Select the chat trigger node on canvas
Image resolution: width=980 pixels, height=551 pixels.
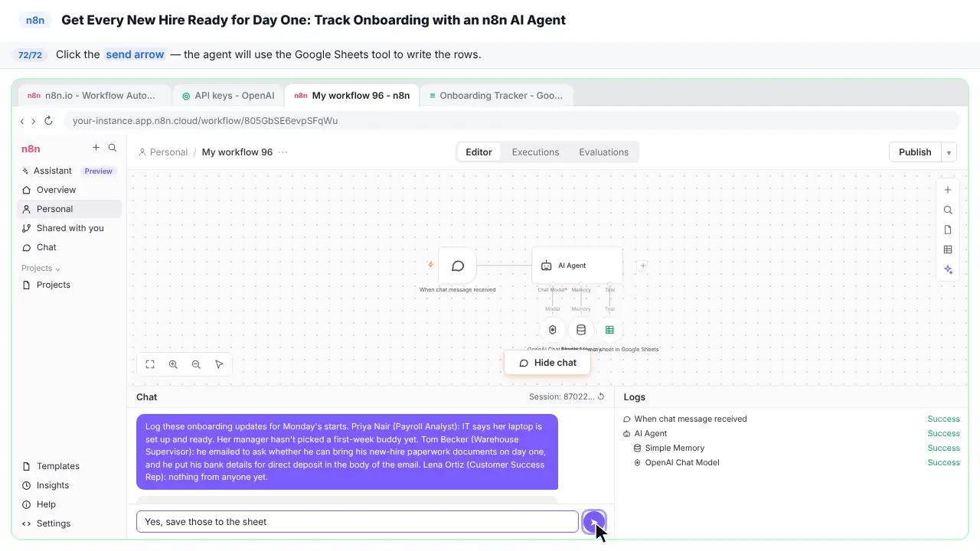click(458, 266)
